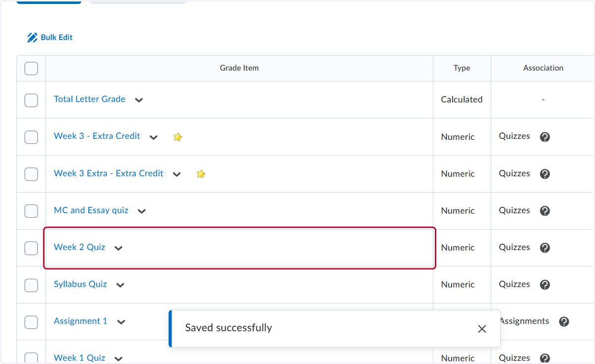Viewport: 595px width, 364px height.
Task: Click the bonus star next to Week 3 Extra - Extra Credit
Action: click(201, 174)
